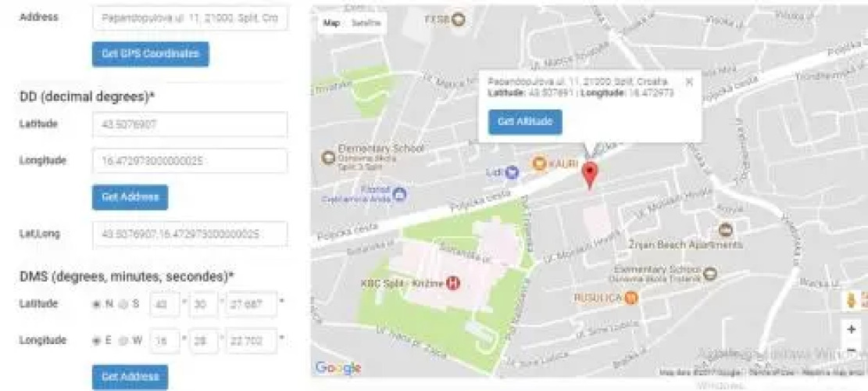Select the KBC Split hospital icon
868x391 pixels.
click(x=453, y=283)
